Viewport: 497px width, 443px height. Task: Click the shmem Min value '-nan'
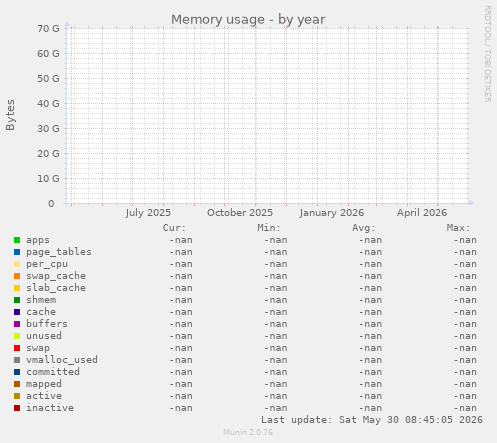coord(276,300)
